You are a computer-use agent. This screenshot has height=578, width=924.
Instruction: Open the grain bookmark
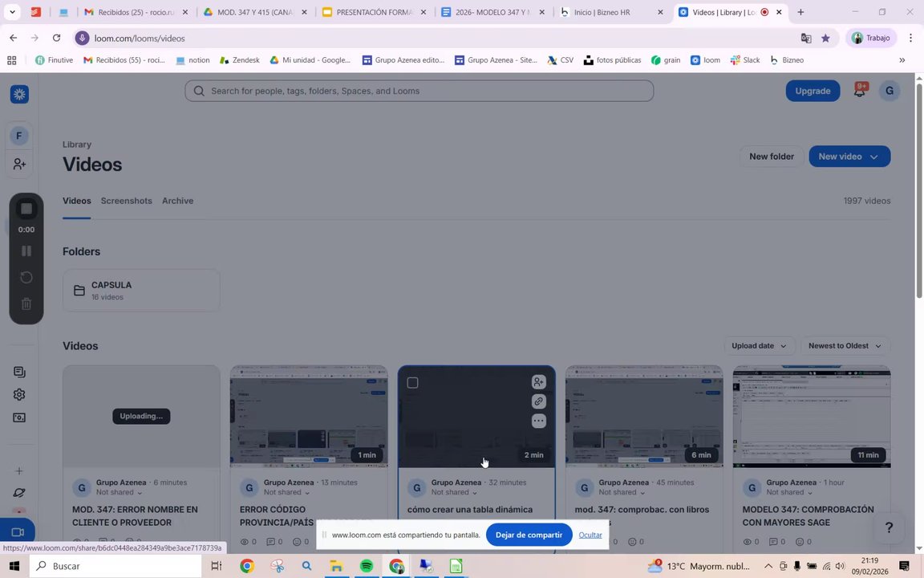[666, 60]
